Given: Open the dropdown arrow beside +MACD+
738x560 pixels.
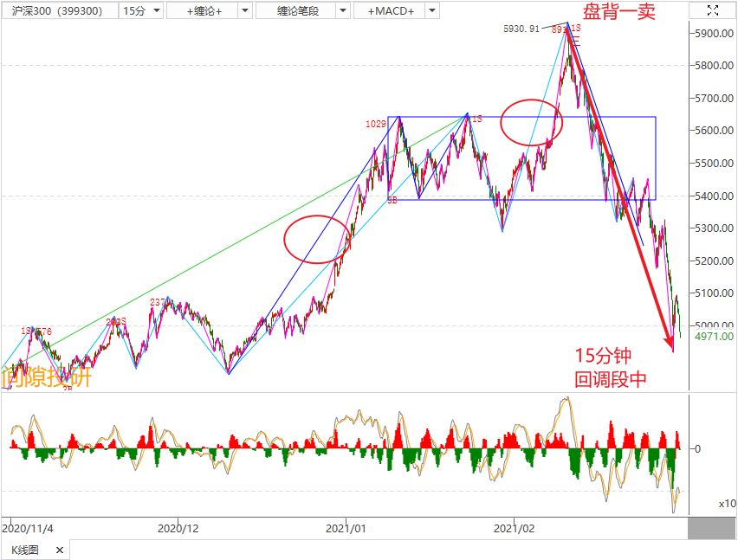Looking at the screenshot, I should coord(430,10).
